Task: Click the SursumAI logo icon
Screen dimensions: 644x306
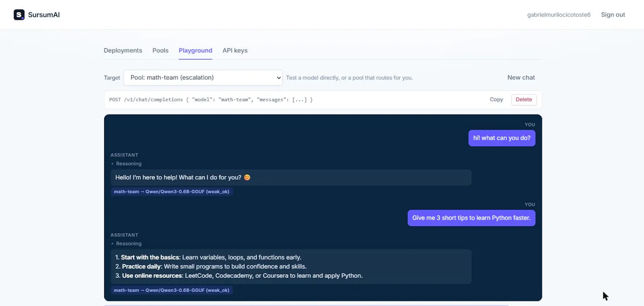Action: coord(19,15)
